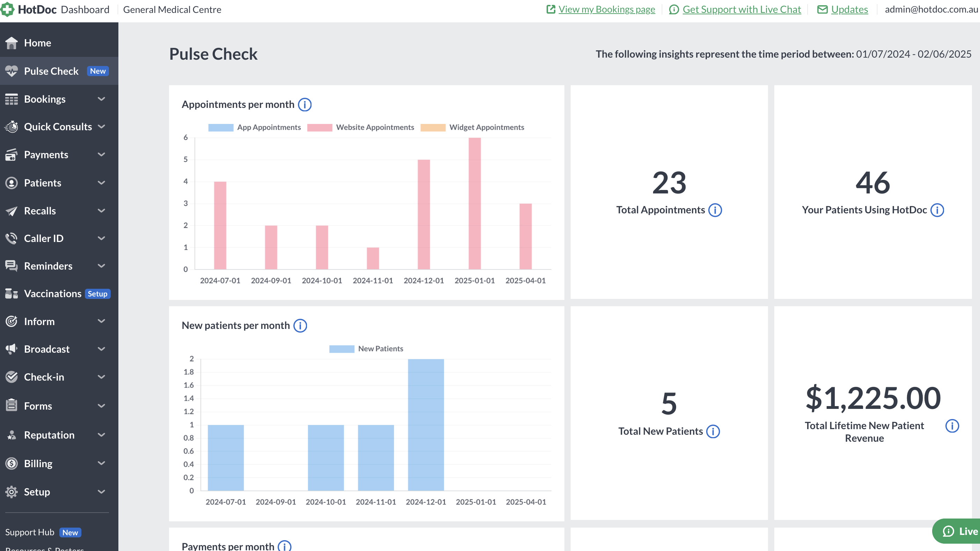This screenshot has height=551, width=980.
Task: Click the 2024-12-01 New Patients bar
Action: click(x=426, y=425)
